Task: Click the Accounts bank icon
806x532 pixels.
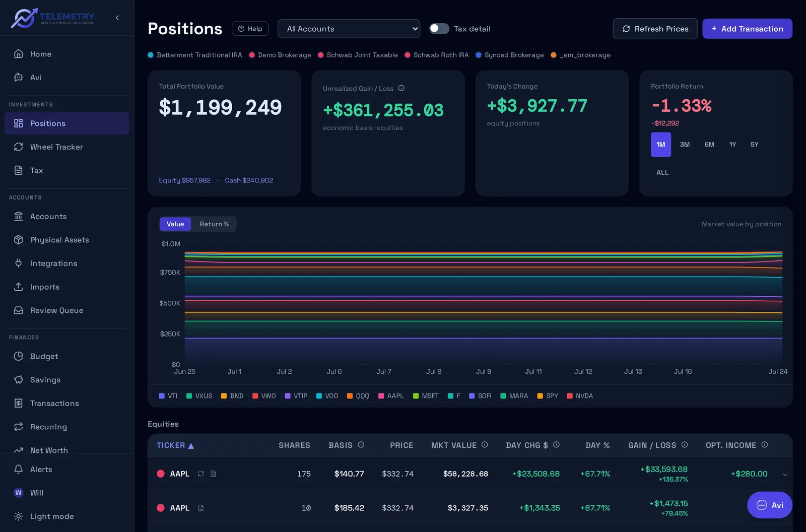Action: [x=19, y=216]
